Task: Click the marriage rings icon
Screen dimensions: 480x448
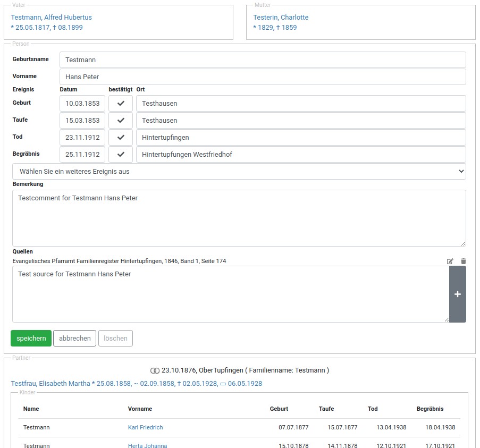Action: click(x=155, y=370)
